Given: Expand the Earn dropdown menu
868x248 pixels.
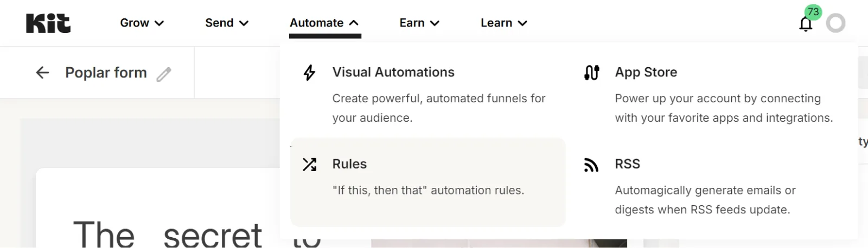Looking at the screenshot, I should coord(419,23).
